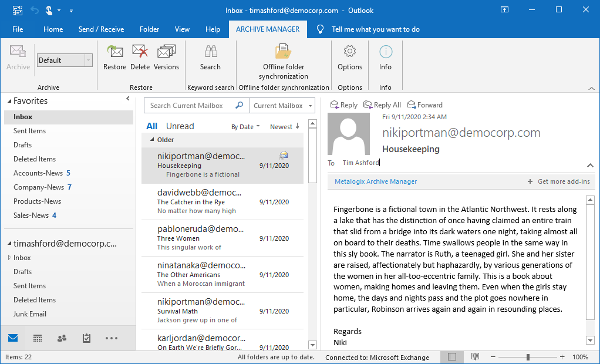Viewport: 600px width, 364px height.
Task: Open the File menu
Action: click(18, 29)
